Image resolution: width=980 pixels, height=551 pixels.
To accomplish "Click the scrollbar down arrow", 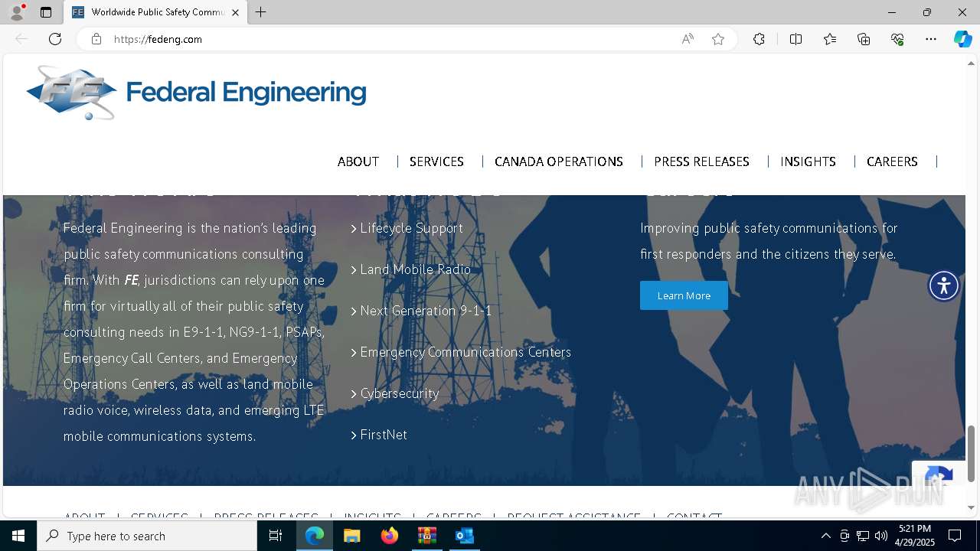I will click(x=971, y=507).
